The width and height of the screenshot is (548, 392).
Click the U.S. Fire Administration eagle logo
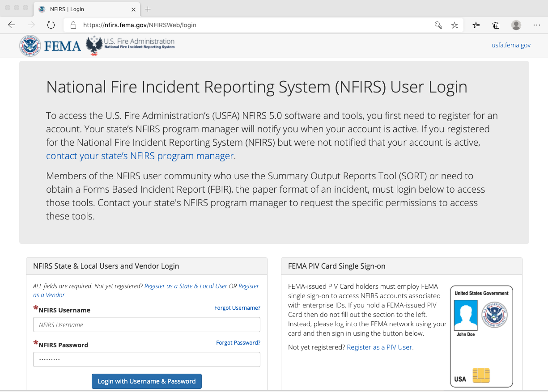[x=93, y=45]
